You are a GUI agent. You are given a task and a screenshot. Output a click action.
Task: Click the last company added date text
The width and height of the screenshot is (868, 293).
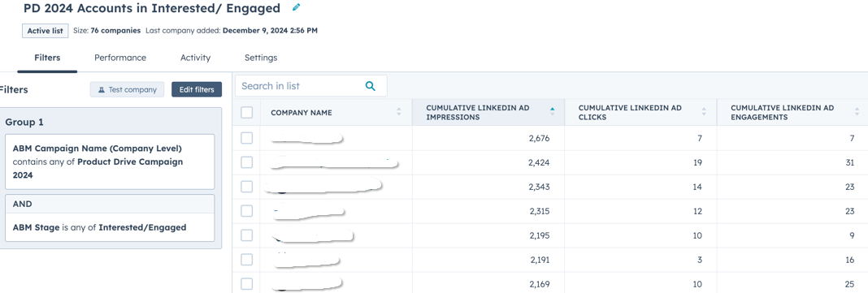pyautogui.click(x=232, y=31)
